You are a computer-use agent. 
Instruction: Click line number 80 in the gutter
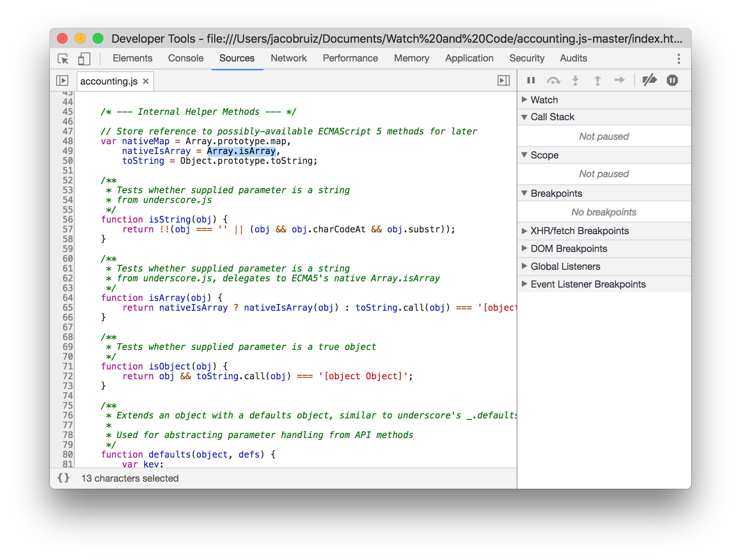pyautogui.click(x=68, y=454)
